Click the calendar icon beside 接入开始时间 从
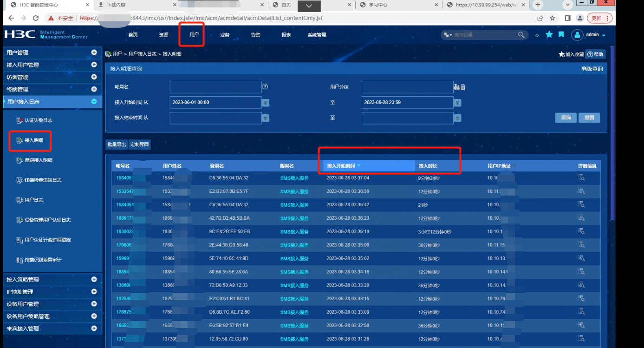This screenshot has height=348, width=644. pos(266,103)
